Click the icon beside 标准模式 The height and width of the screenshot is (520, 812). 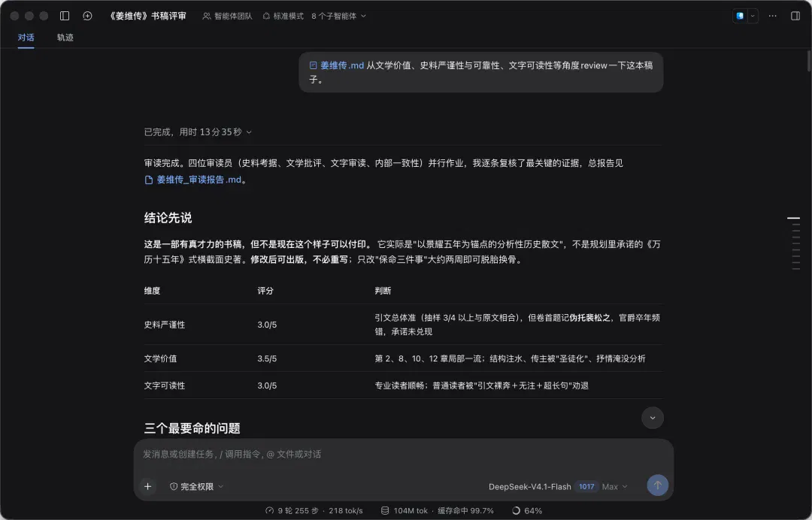(266, 16)
